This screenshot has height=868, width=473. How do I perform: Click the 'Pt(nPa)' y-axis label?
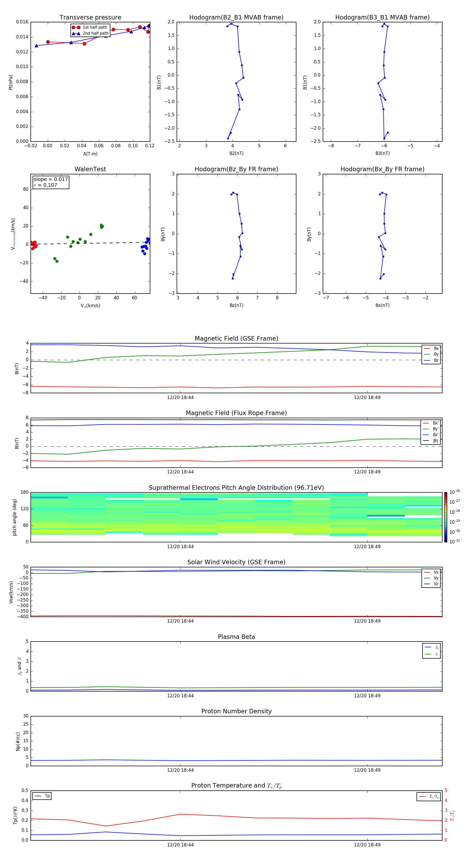coord(11,82)
